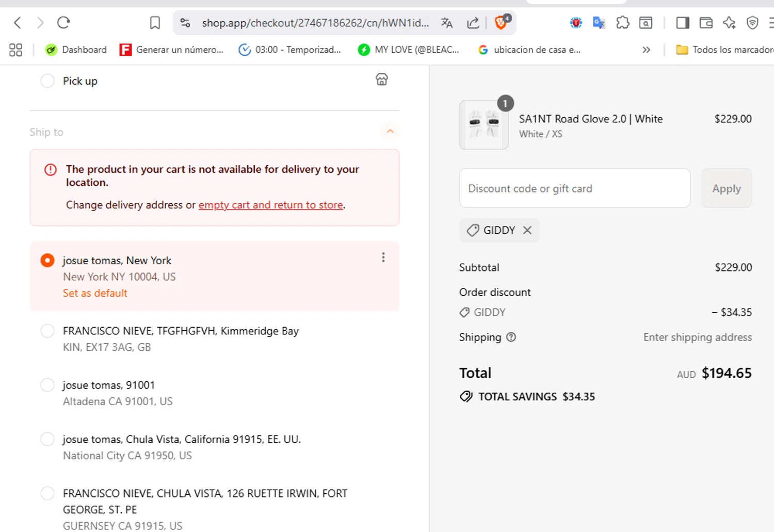This screenshot has width=774, height=532.
Task: Open site settings icon in address bar
Action: point(185,23)
